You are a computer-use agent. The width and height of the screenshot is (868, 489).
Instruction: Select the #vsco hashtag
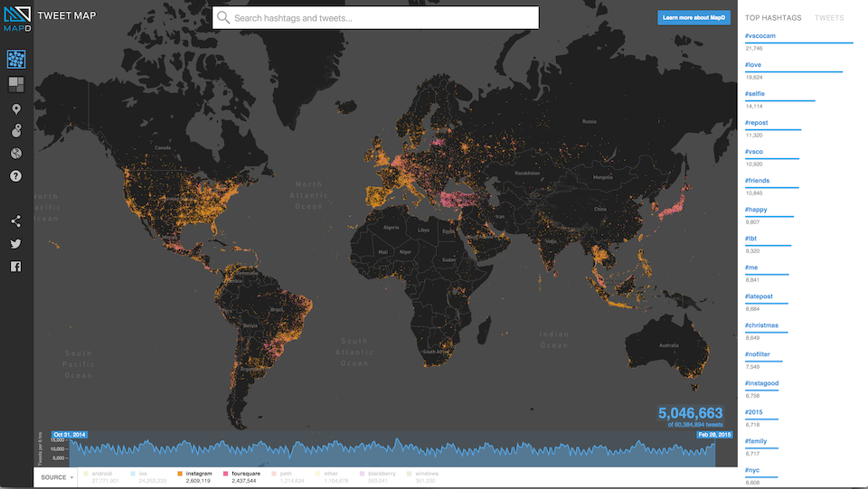pyautogui.click(x=753, y=152)
